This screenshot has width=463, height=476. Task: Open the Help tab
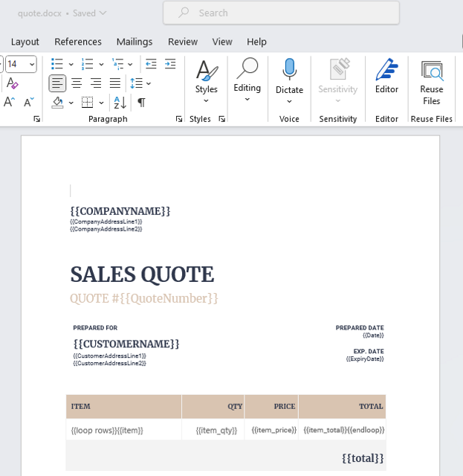click(256, 42)
